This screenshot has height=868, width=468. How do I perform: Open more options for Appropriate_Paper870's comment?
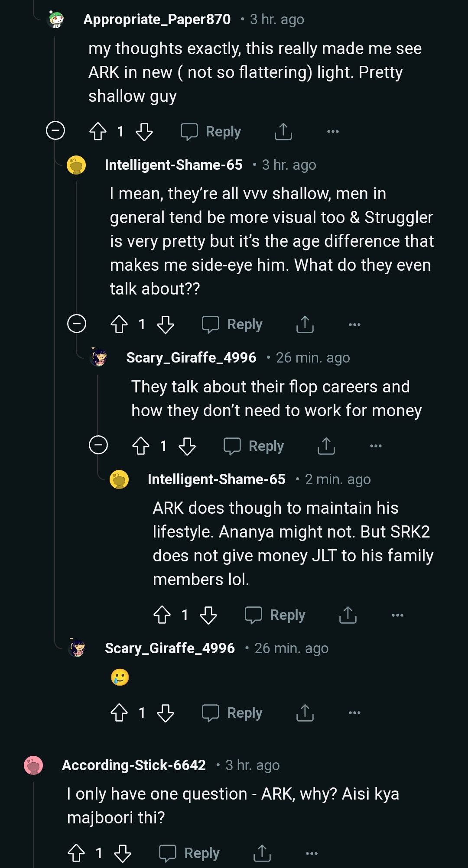pos(333,131)
